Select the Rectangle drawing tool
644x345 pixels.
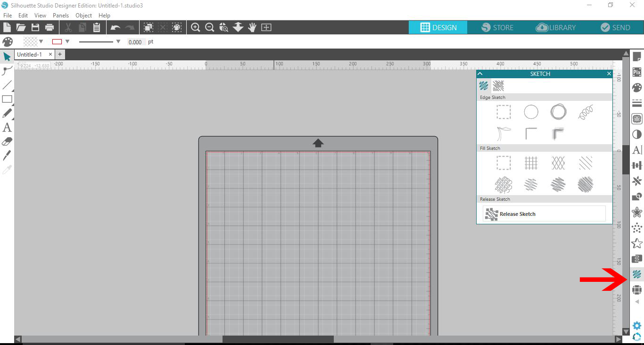7,99
